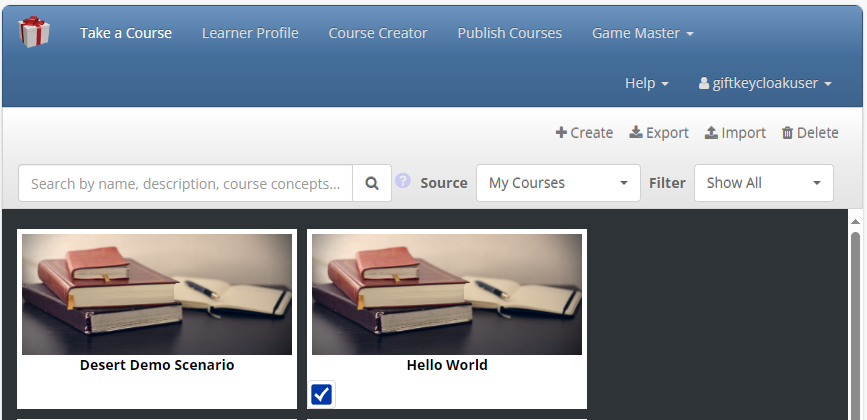Expand the Game Master menu
Screen dimensions: 867x420
(x=643, y=33)
